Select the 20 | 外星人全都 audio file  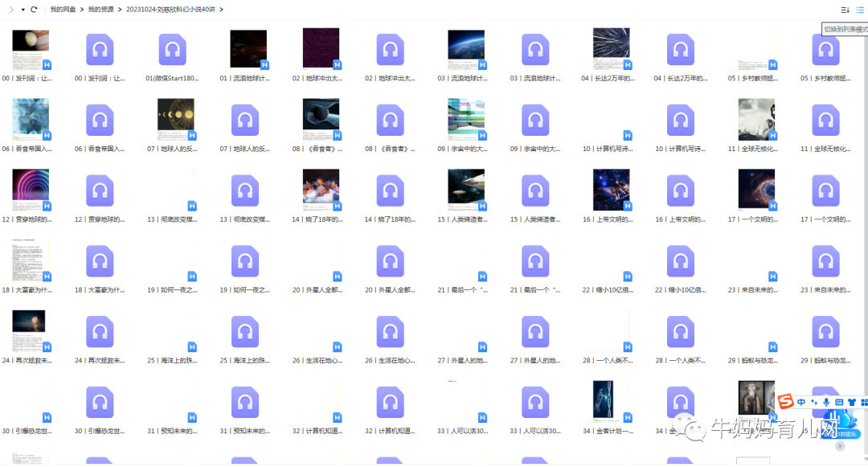pyautogui.click(x=391, y=261)
